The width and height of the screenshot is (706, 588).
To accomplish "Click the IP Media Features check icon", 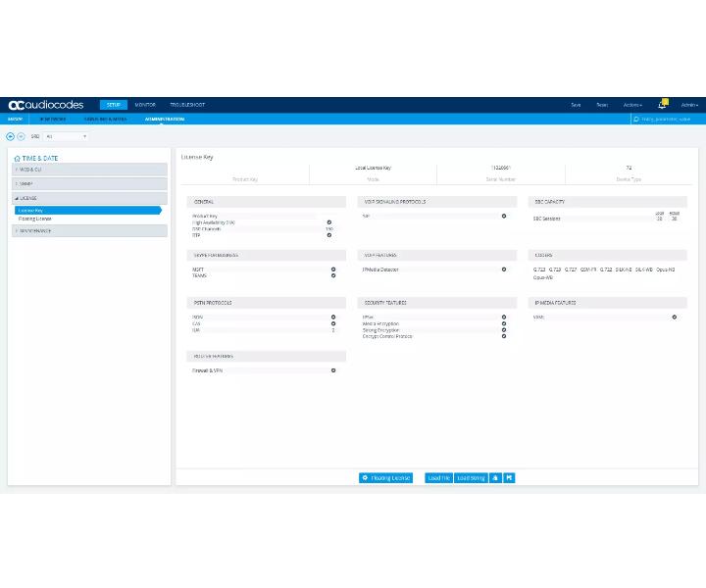I will (x=674, y=318).
